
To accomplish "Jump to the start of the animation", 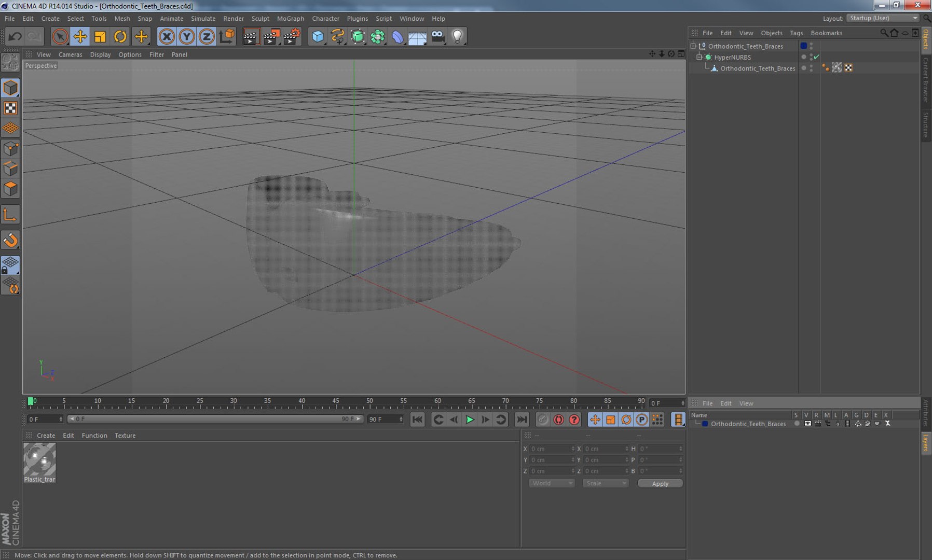I will 417,419.
